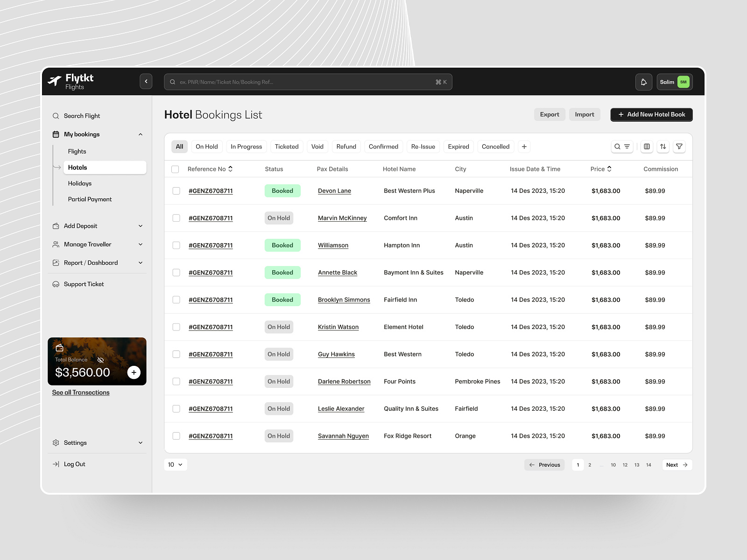Click the sort arrows icon in the table toolbar
Image resolution: width=747 pixels, height=560 pixels.
[x=663, y=147]
